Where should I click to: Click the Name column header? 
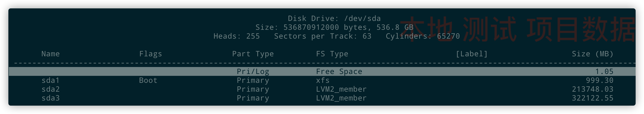pyautogui.click(x=50, y=54)
